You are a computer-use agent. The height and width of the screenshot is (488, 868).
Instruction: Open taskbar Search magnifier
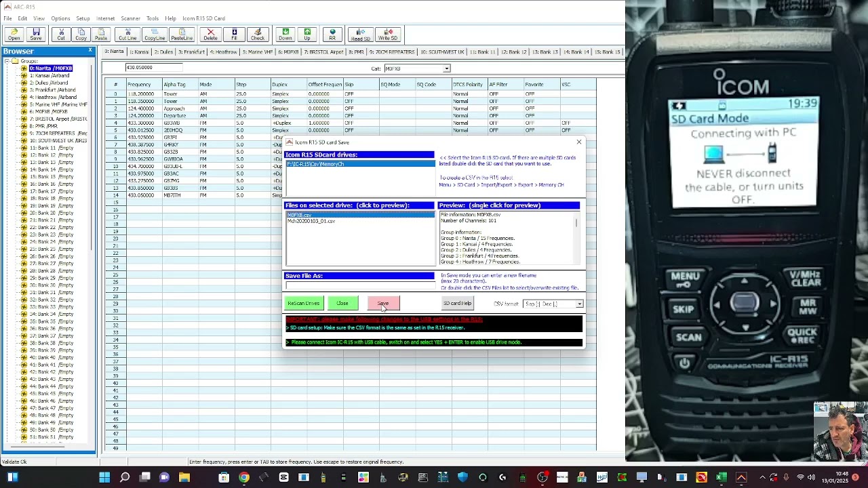point(125,478)
